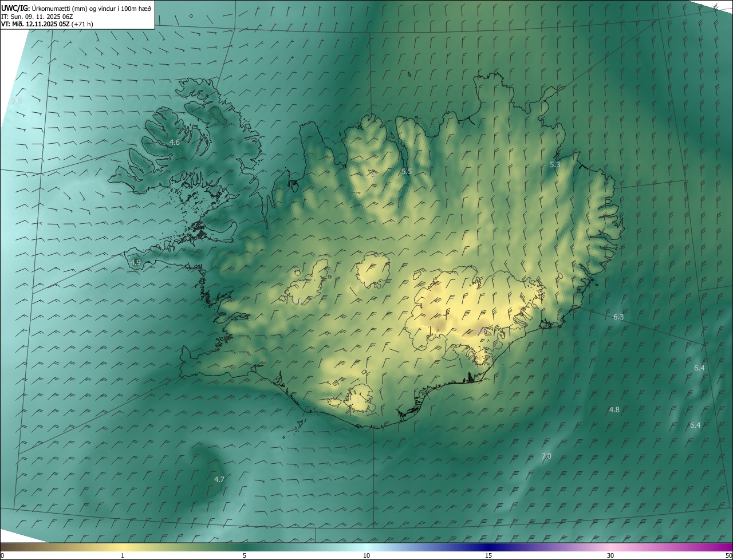Click the '30' tick on the color scale
The width and height of the screenshot is (733, 560).
pyautogui.click(x=610, y=555)
